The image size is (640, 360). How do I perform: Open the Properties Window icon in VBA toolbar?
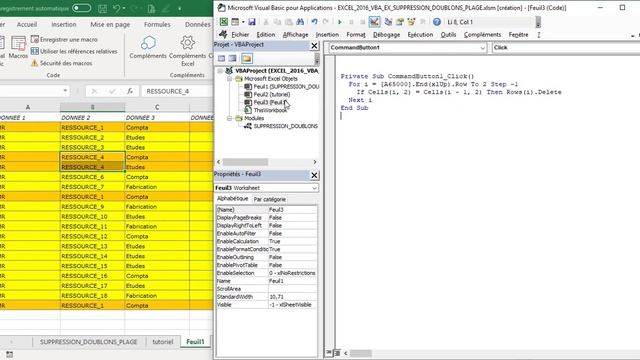[400, 22]
